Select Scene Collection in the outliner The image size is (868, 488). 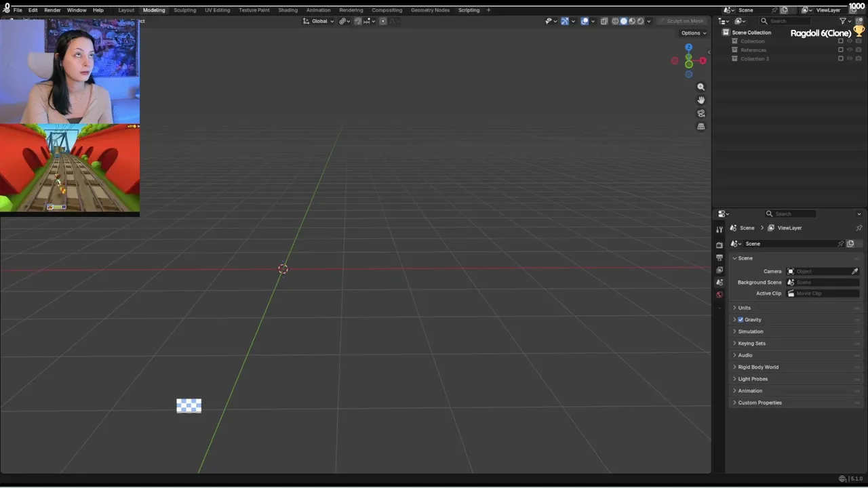tap(751, 33)
